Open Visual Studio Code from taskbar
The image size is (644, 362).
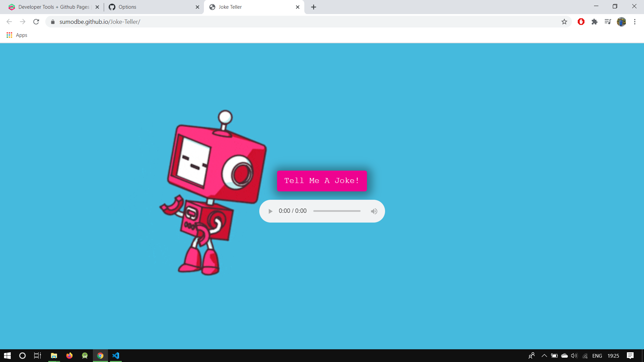pos(116,356)
